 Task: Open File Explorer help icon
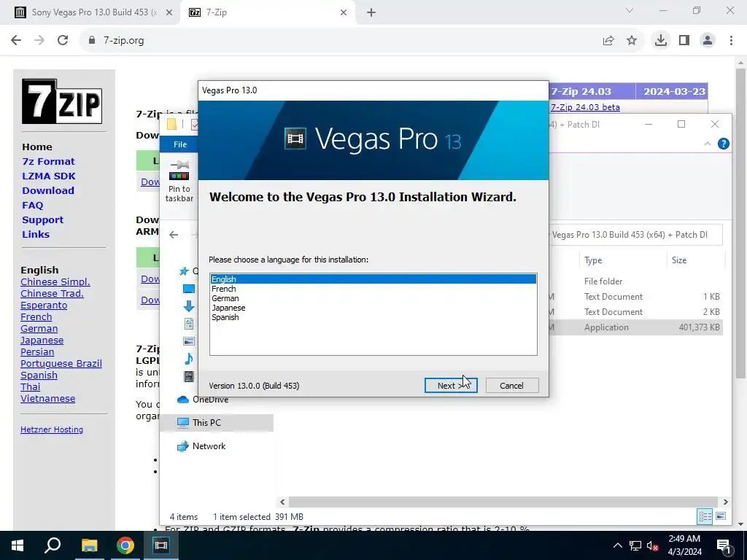coord(723,144)
